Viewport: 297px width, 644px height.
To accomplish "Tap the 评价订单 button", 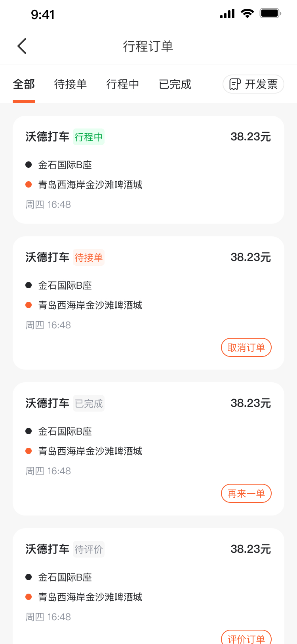I will (246, 638).
